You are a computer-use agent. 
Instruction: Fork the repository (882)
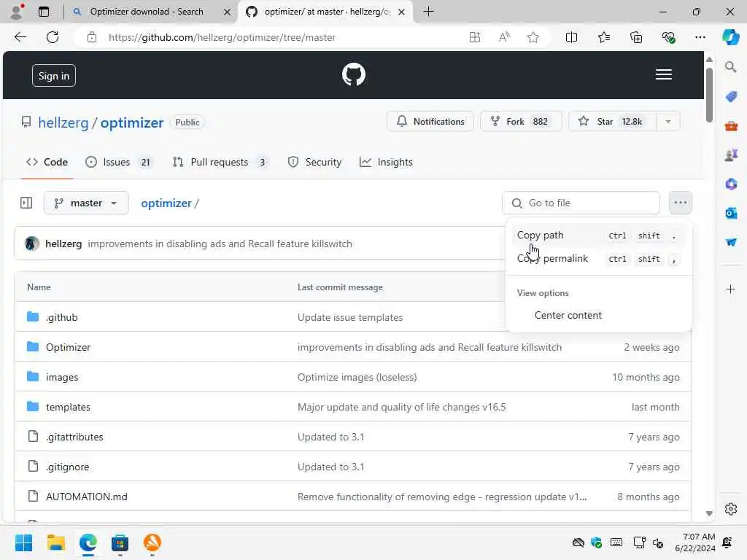[x=521, y=122]
